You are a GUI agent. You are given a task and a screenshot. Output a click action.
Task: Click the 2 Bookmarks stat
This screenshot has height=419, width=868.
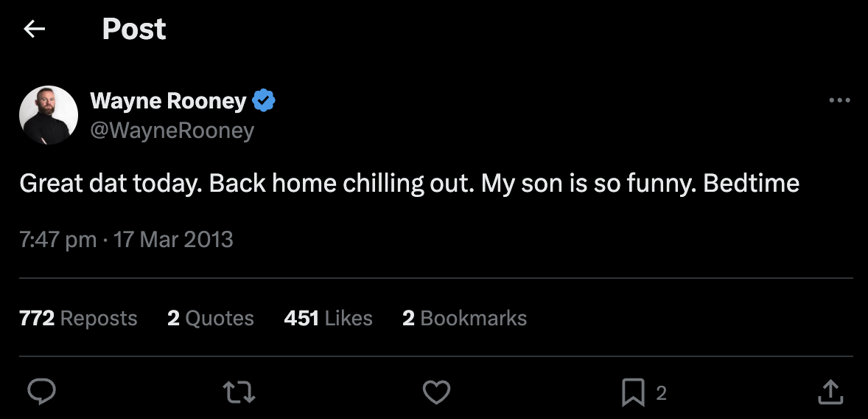tap(464, 318)
